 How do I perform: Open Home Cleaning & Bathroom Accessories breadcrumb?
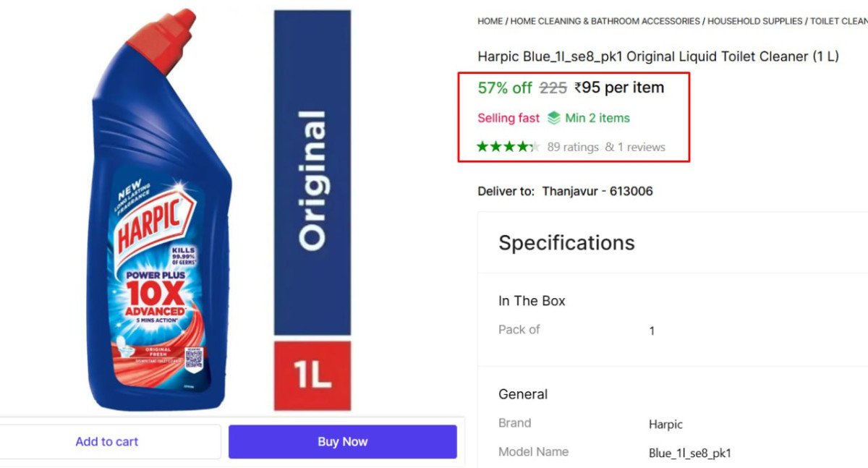605,22
